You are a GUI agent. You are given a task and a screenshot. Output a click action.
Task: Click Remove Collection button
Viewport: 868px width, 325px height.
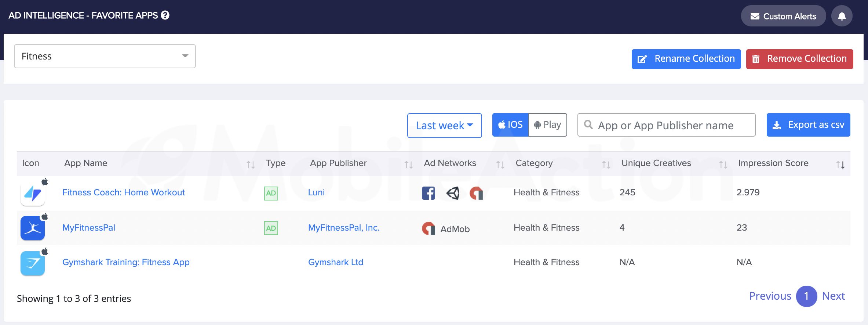(799, 59)
